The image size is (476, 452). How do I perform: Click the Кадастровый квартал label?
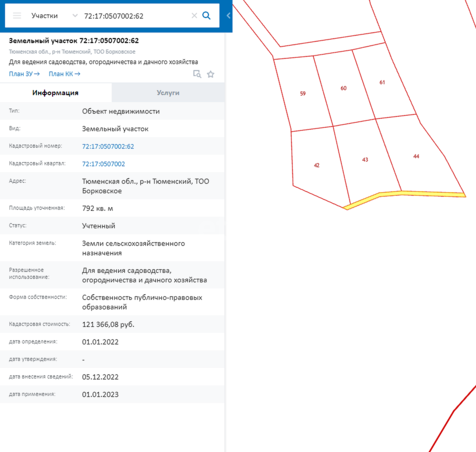pyautogui.click(x=37, y=163)
